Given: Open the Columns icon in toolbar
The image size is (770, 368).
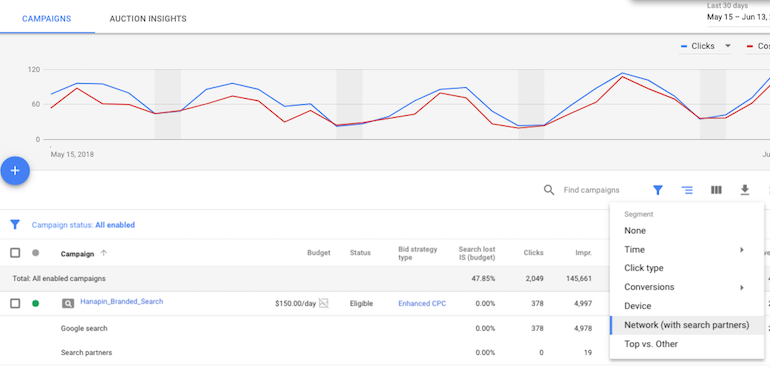Looking at the screenshot, I should click(716, 190).
